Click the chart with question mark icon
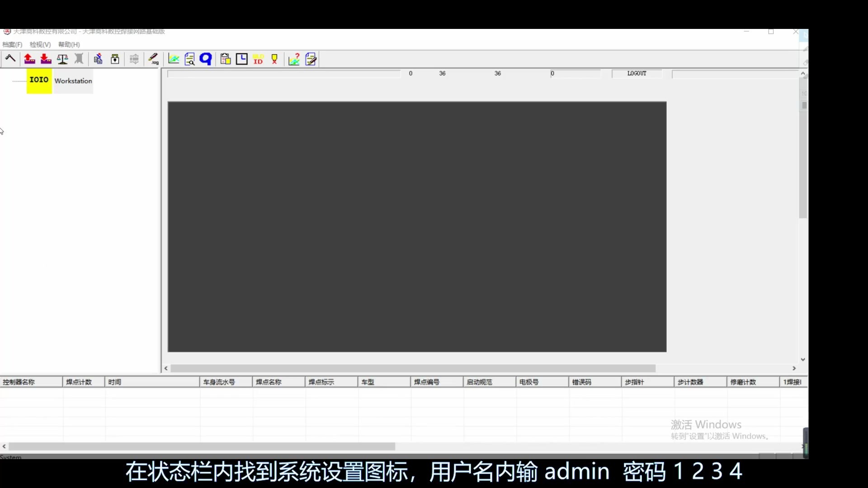The width and height of the screenshot is (868, 488). click(294, 59)
